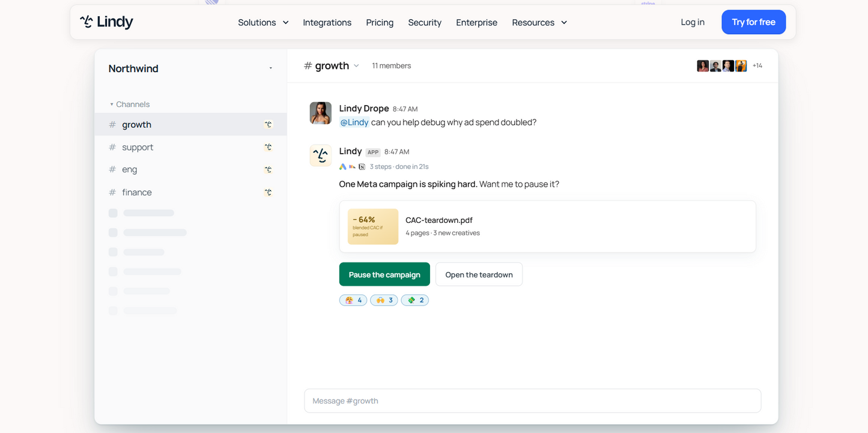Open the Pricing page
Viewport: 868px width, 433px height.
pyautogui.click(x=380, y=22)
